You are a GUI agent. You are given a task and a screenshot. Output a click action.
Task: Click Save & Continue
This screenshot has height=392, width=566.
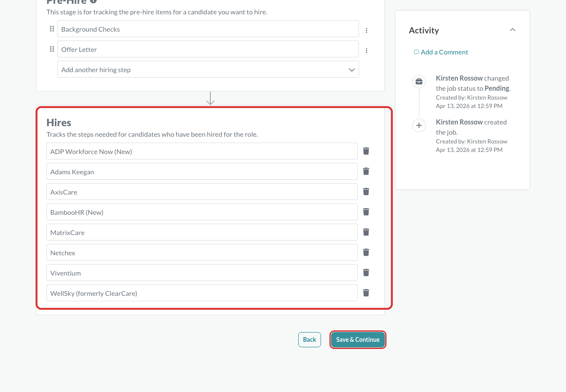click(x=358, y=340)
